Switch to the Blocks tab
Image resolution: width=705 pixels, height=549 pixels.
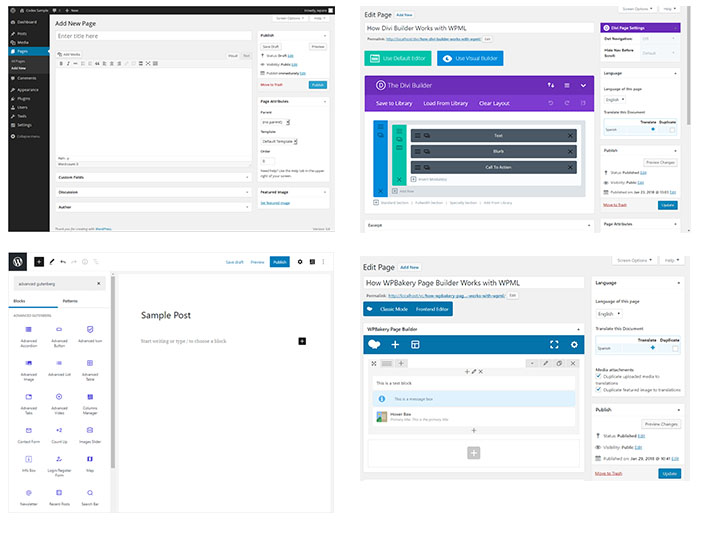tap(19, 301)
